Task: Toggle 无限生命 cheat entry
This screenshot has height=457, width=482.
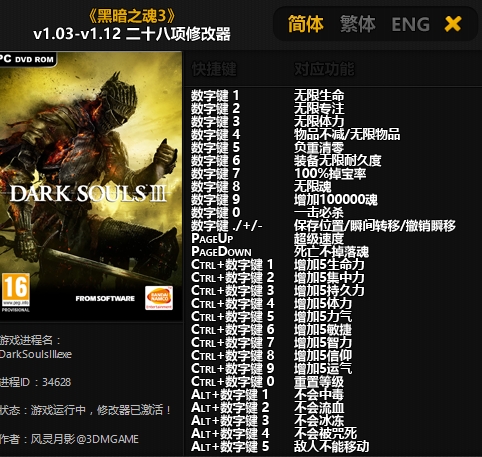Action: [x=319, y=95]
